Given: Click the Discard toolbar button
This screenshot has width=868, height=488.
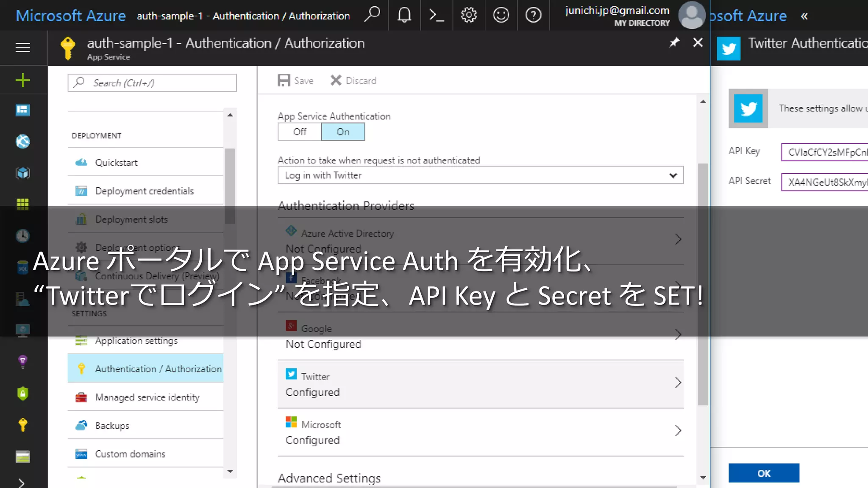Looking at the screenshot, I should tap(353, 80).
